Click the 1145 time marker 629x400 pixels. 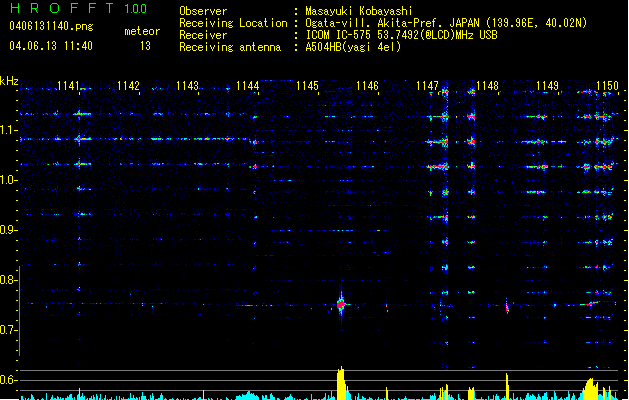(307, 86)
